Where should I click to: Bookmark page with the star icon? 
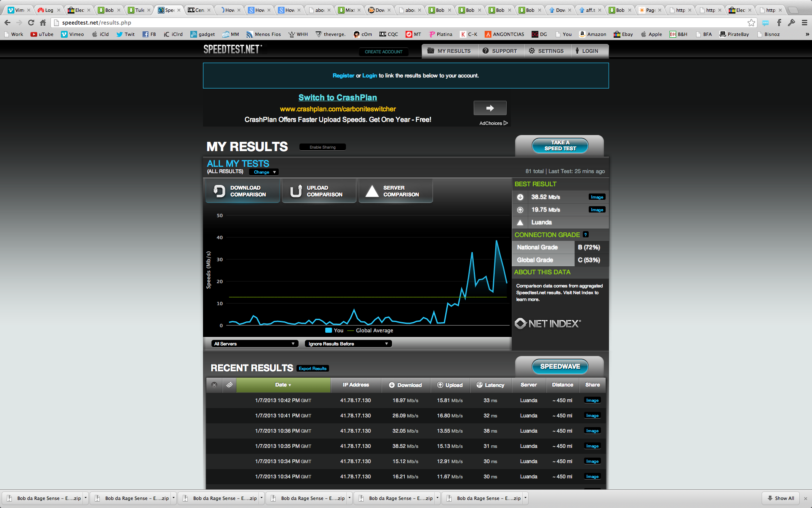pos(751,22)
